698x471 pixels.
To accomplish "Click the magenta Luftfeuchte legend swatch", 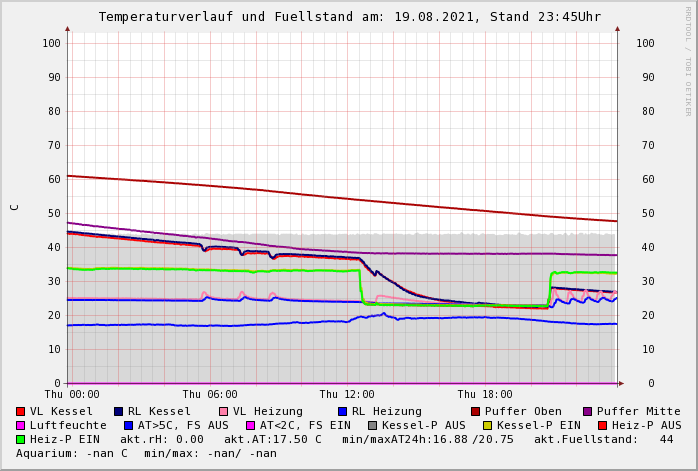I will (21, 425).
